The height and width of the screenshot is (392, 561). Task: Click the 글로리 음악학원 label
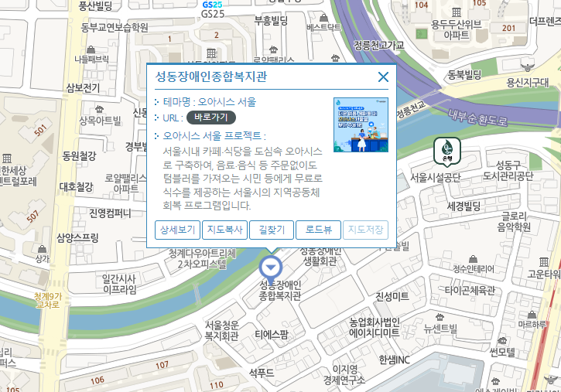coord(514,222)
